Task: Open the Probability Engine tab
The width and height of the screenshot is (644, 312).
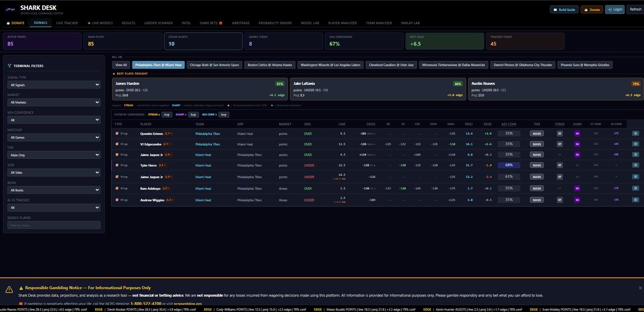Action: 275,23
